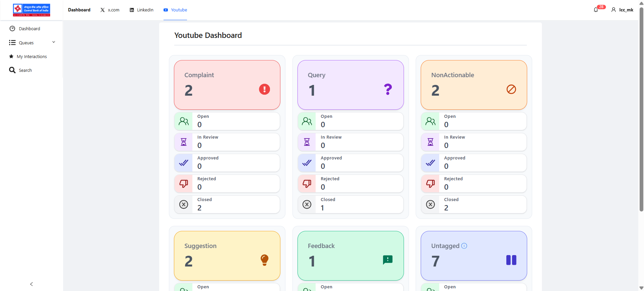Collapse the sidebar with the left arrow
Viewport: 644px width, 291px height.
click(x=32, y=284)
